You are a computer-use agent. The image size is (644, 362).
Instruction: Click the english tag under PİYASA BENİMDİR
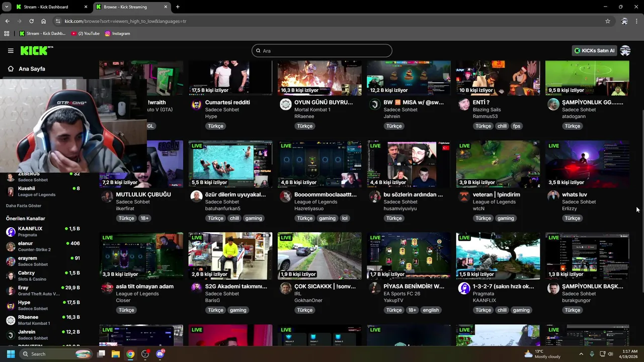tap(431, 310)
